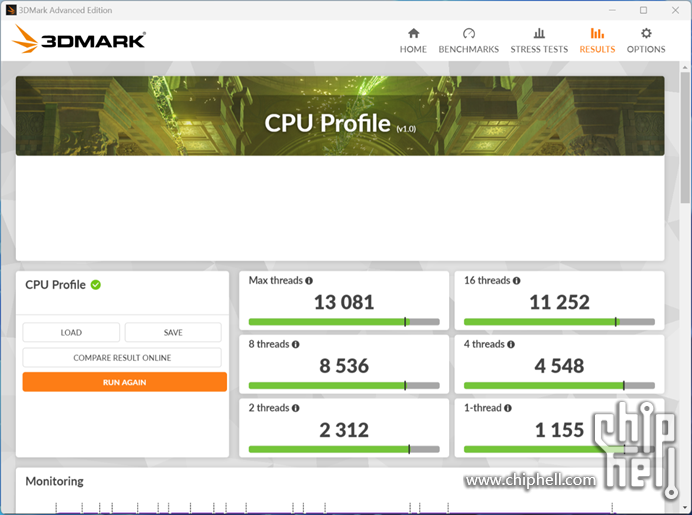Click the Stress Tests bar chart icon
This screenshot has width=692, height=515.
(539, 33)
